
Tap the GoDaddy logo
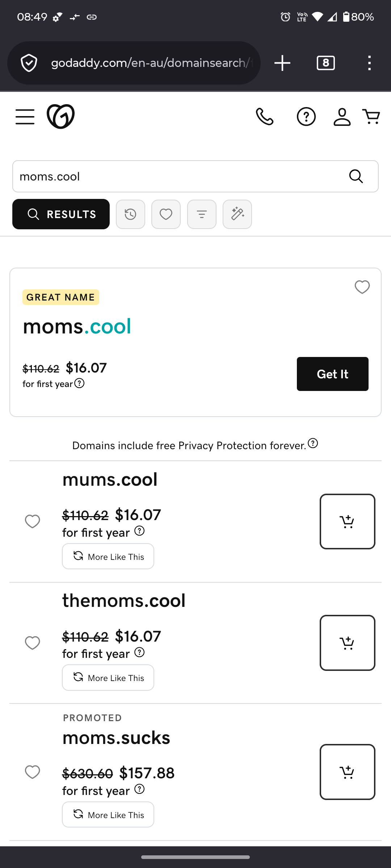point(60,116)
